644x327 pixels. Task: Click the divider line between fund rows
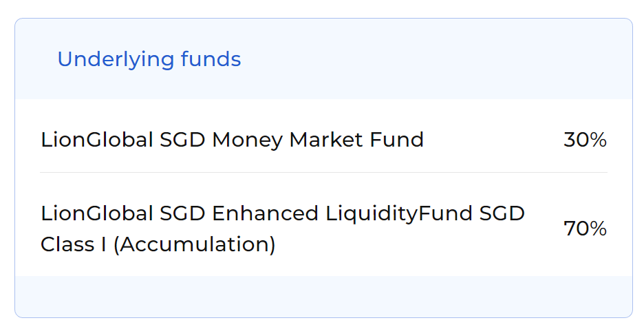pos(323,173)
